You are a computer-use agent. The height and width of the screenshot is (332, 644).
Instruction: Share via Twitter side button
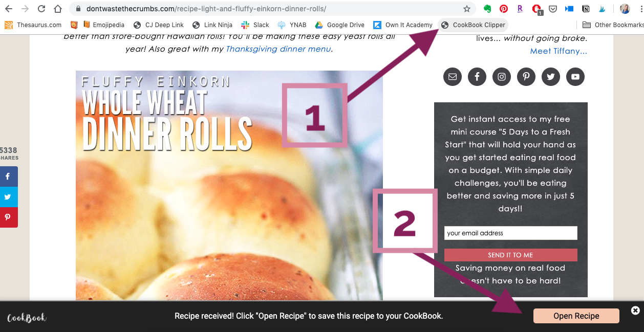pos(8,197)
